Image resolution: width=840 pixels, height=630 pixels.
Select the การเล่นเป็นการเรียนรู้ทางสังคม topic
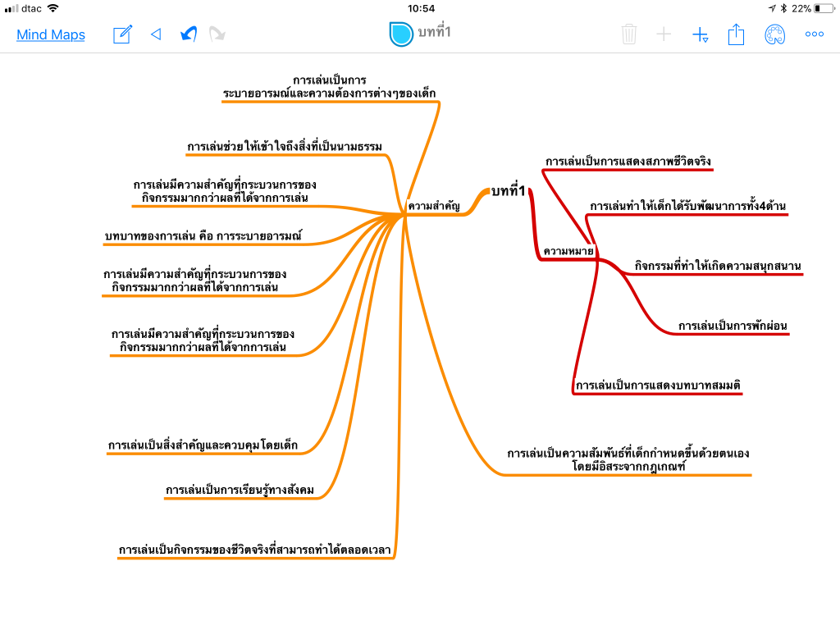tap(240, 491)
